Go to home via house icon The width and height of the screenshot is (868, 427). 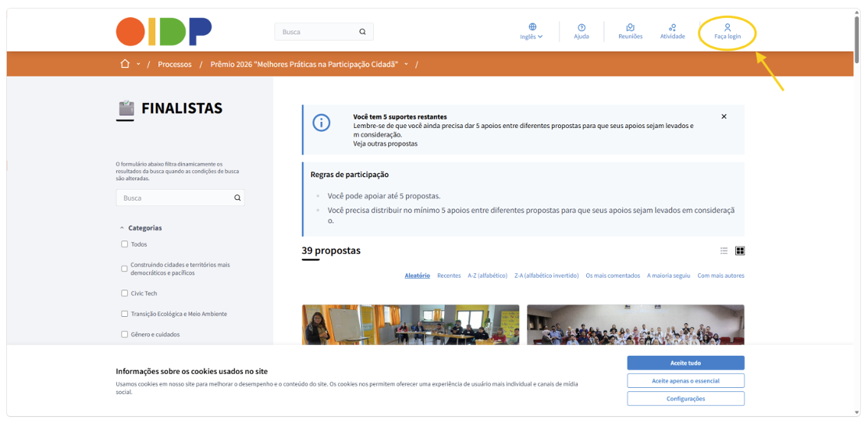(x=125, y=64)
